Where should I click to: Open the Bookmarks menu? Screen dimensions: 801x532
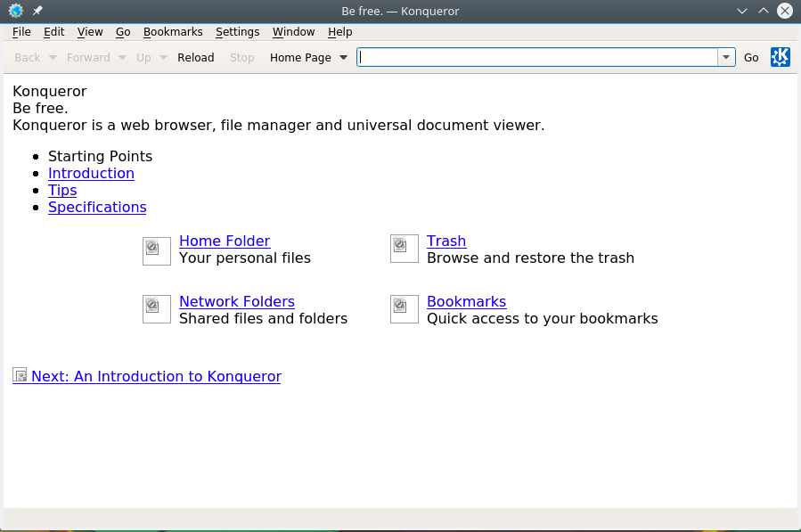[173, 32]
